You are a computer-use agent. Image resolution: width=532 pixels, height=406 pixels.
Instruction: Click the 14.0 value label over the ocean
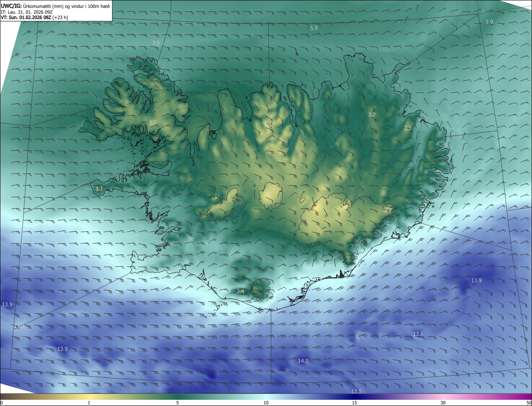[x=303, y=361]
